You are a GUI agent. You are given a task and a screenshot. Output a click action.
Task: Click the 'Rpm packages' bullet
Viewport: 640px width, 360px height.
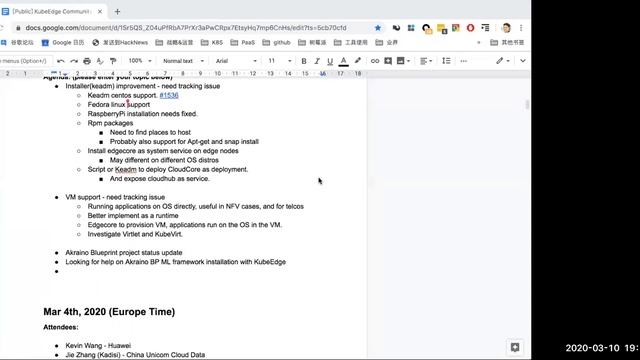click(x=110, y=123)
